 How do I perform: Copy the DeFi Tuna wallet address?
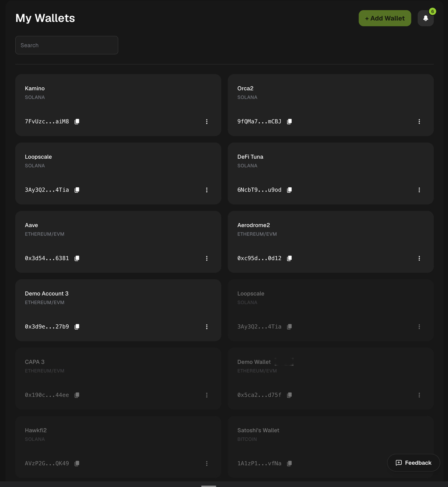click(289, 190)
